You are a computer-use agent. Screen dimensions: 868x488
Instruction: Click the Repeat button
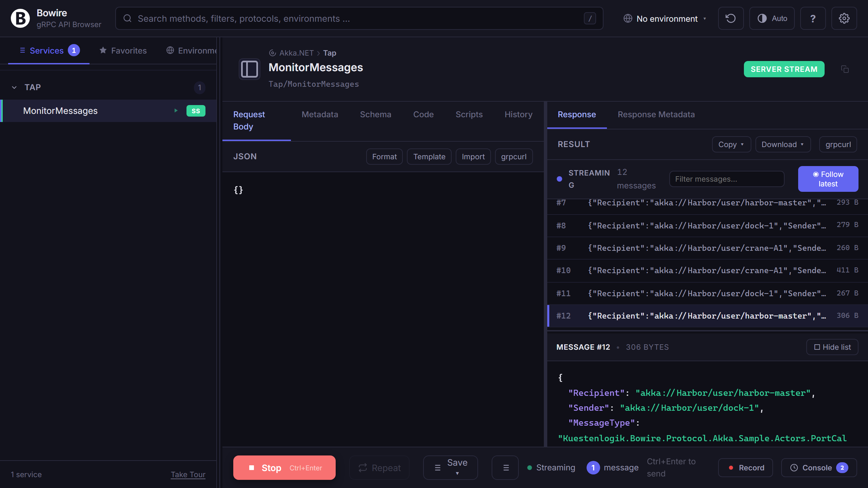click(379, 468)
